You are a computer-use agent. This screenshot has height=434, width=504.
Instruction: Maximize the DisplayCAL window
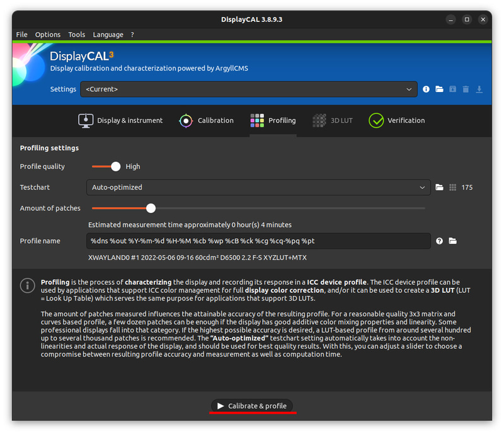(467, 20)
